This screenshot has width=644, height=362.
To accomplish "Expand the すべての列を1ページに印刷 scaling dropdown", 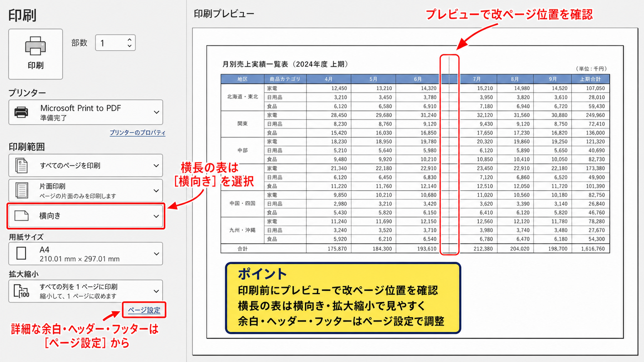I will [86, 291].
